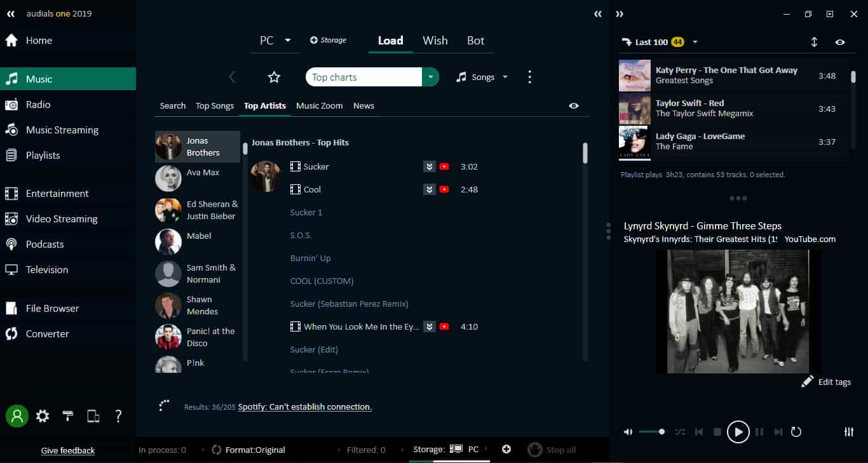Expand the Songs type dropdown
868x463 pixels.
[x=505, y=77]
